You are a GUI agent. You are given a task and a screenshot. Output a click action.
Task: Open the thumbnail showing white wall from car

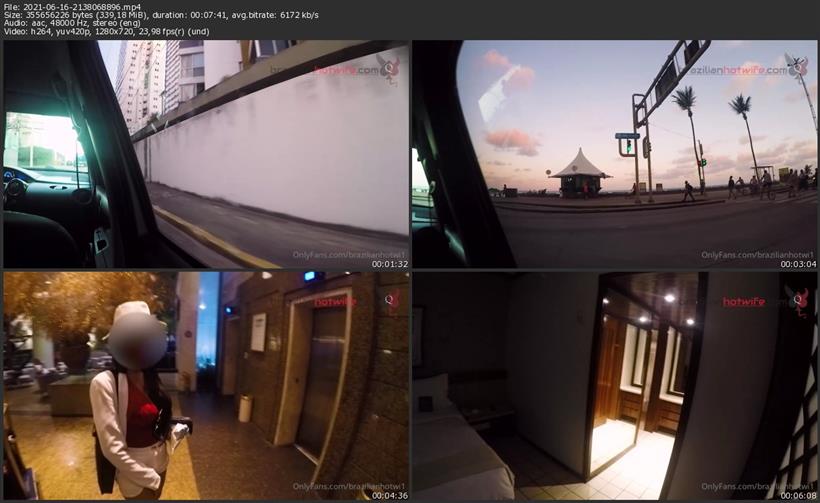tap(205, 154)
